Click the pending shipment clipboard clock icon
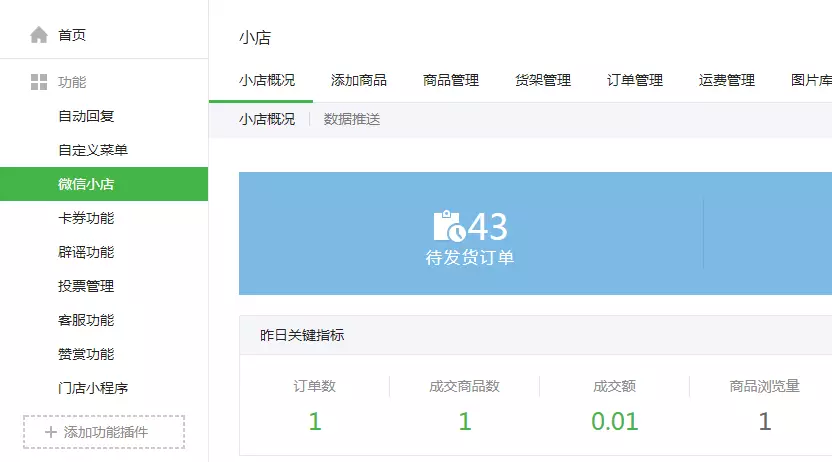This screenshot has width=832, height=462. pyautogui.click(x=449, y=226)
